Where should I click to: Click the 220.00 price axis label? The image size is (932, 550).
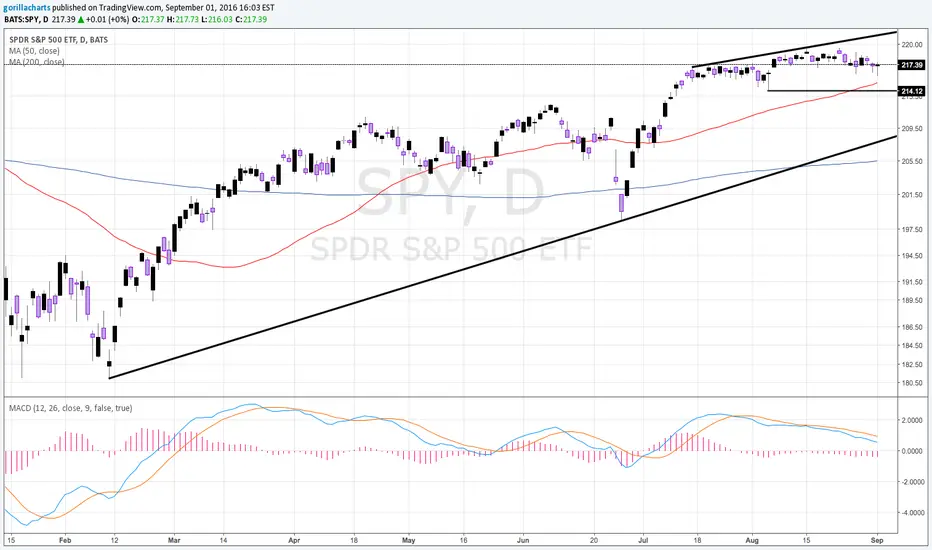912,45
